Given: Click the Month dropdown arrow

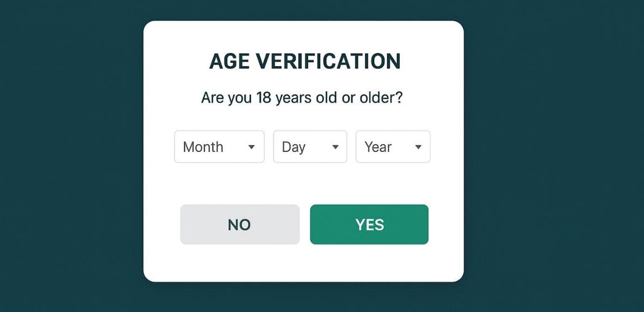Looking at the screenshot, I should (252, 147).
